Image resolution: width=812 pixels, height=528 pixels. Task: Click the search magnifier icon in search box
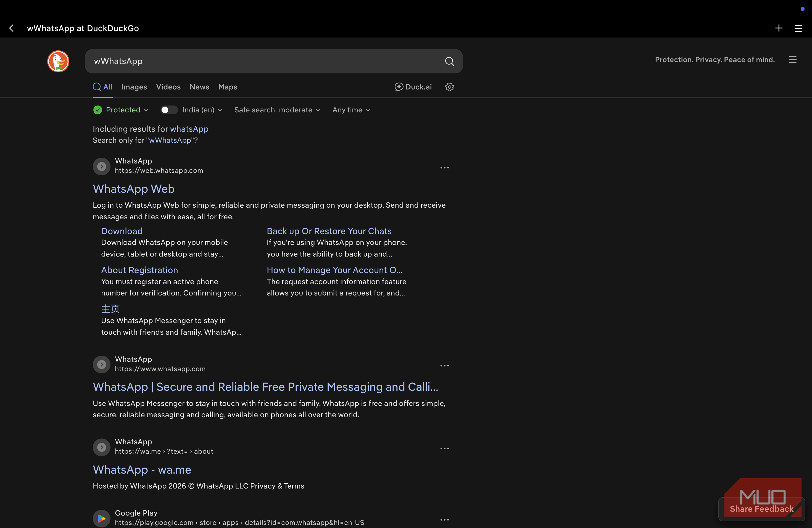click(x=449, y=61)
